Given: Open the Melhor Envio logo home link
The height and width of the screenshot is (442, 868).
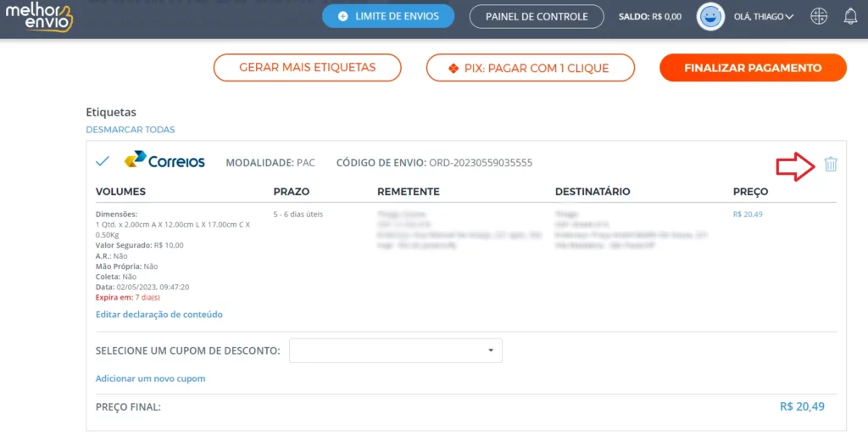Looking at the screenshot, I should coord(39,18).
